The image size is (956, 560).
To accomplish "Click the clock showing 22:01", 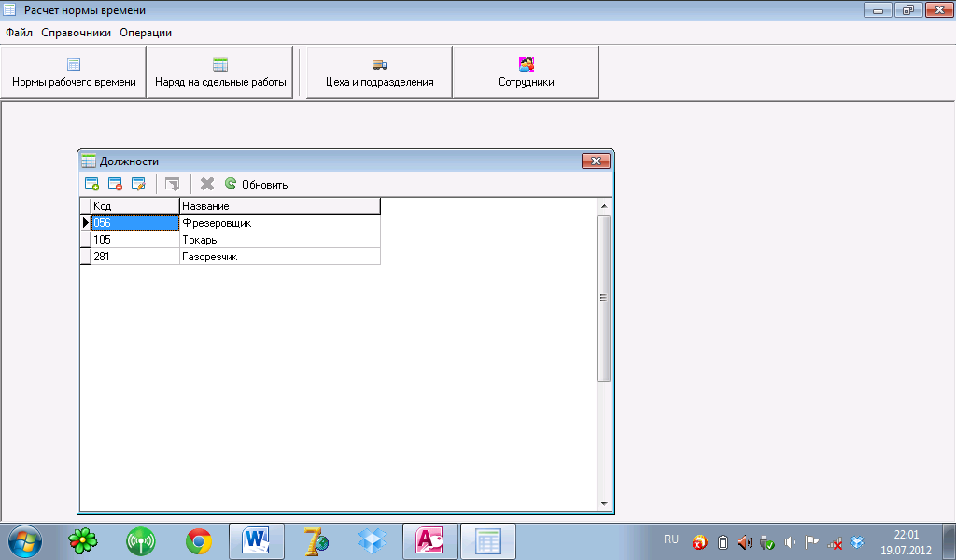I will [x=906, y=535].
